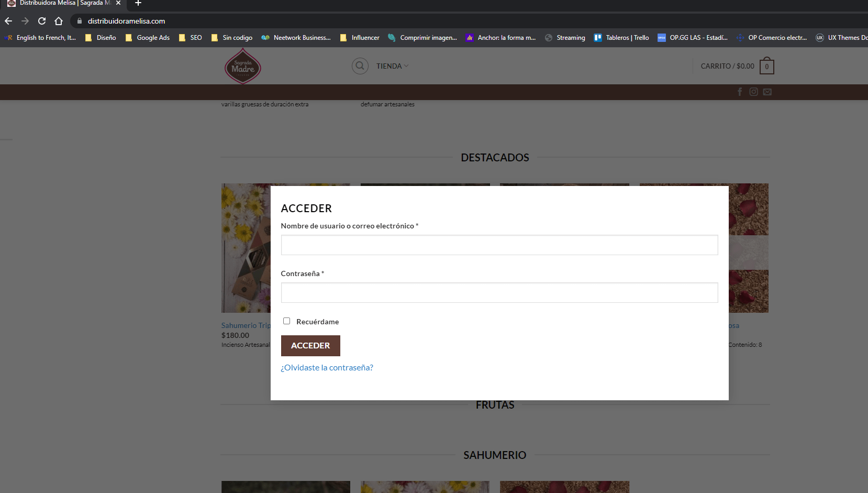Open the daisies product thumbnail in Destacados
868x493 pixels.
tap(246, 248)
